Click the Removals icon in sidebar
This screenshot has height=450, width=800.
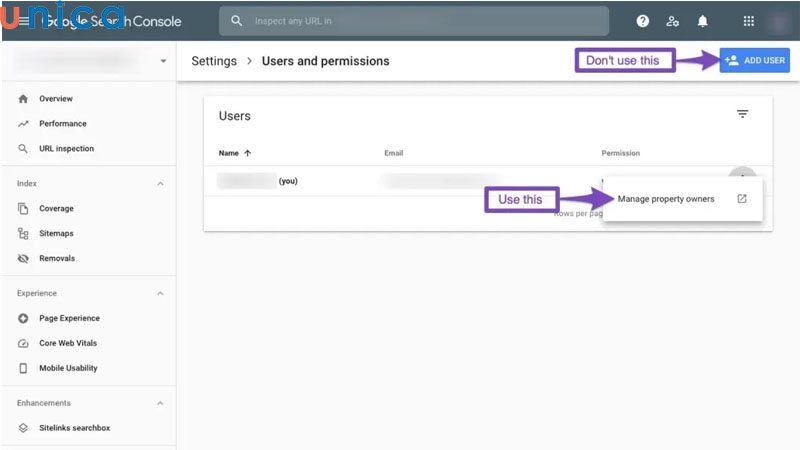pyautogui.click(x=23, y=258)
